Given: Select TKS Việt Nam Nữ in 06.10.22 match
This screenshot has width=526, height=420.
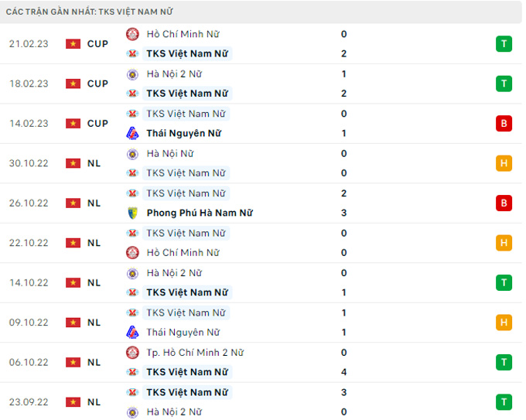Looking at the screenshot, I should click(x=186, y=372).
